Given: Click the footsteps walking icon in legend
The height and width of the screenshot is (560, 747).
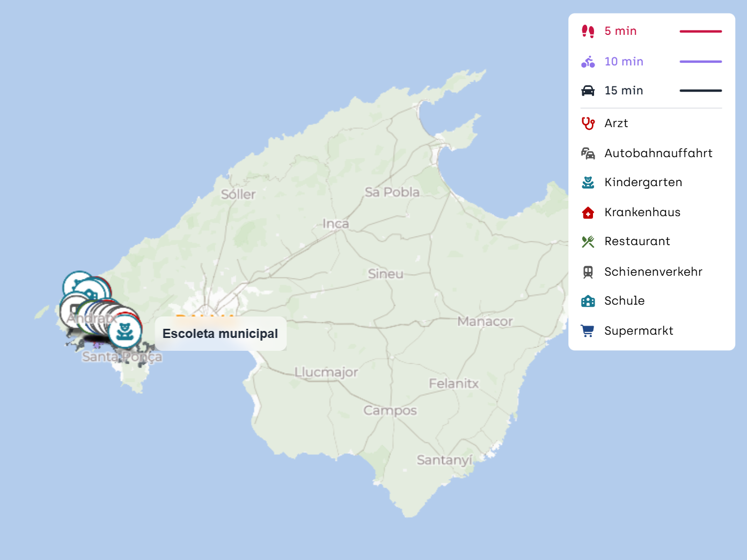Looking at the screenshot, I should (588, 31).
